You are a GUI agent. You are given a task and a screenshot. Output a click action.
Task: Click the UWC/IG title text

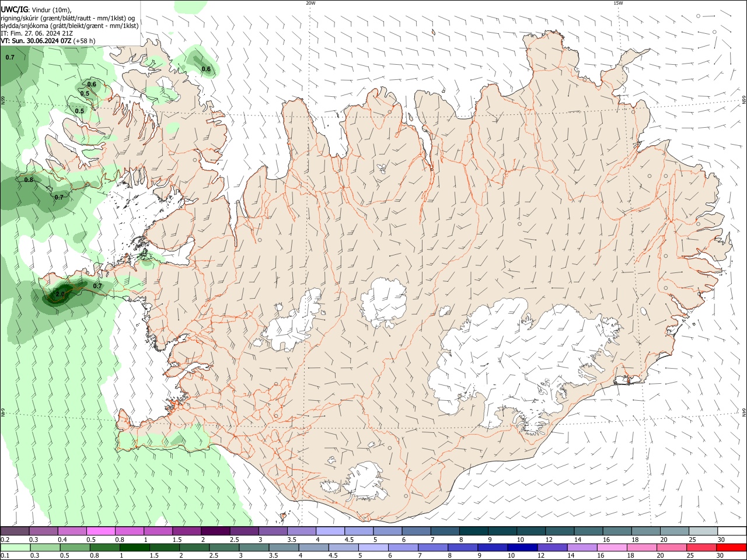pos(14,9)
